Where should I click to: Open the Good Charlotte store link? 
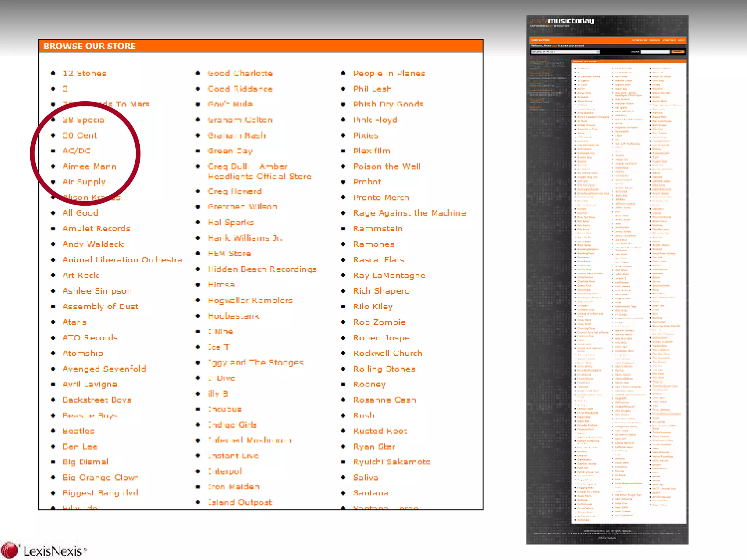tap(240, 73)
